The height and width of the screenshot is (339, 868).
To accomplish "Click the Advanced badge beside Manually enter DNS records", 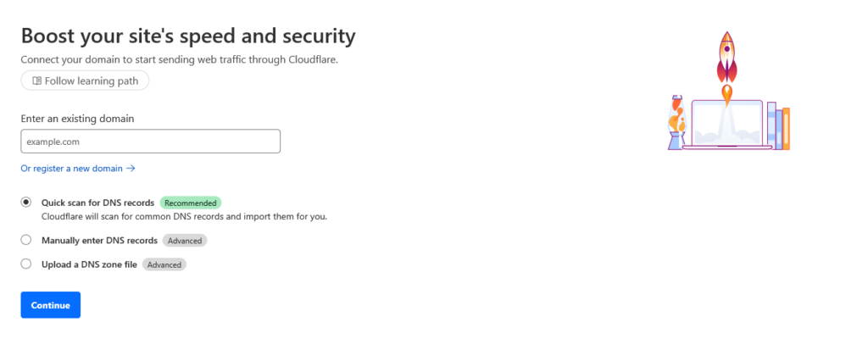I will point(185,241).
